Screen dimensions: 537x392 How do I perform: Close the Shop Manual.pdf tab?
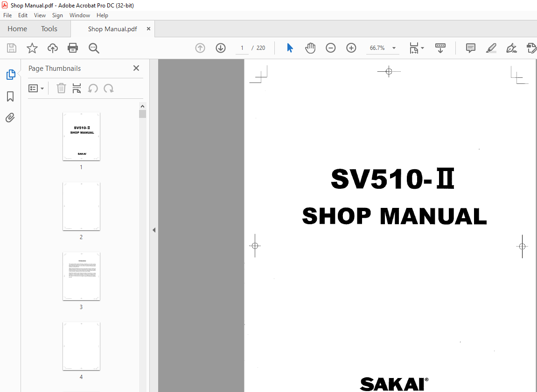(x=148, y=29)
